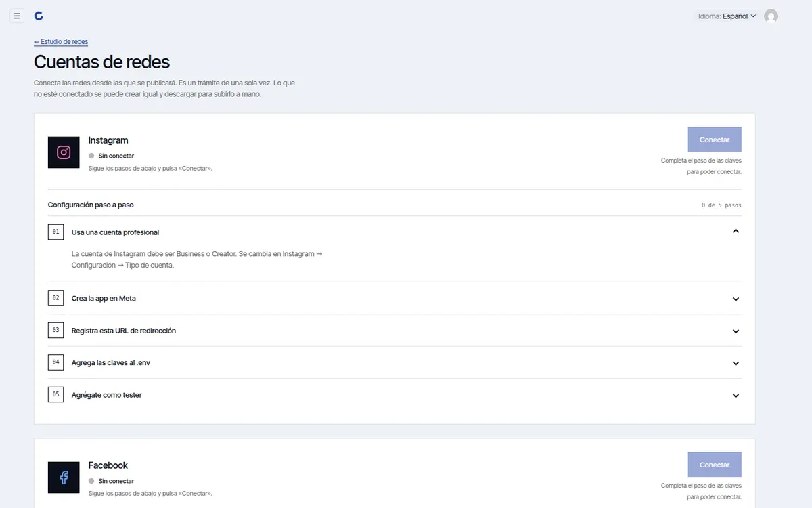Screen dimensions: 812x508
Task: Expand the 'Crea la app en Meta' chevron
Action: pyautogui.click(x=736, y=299)
